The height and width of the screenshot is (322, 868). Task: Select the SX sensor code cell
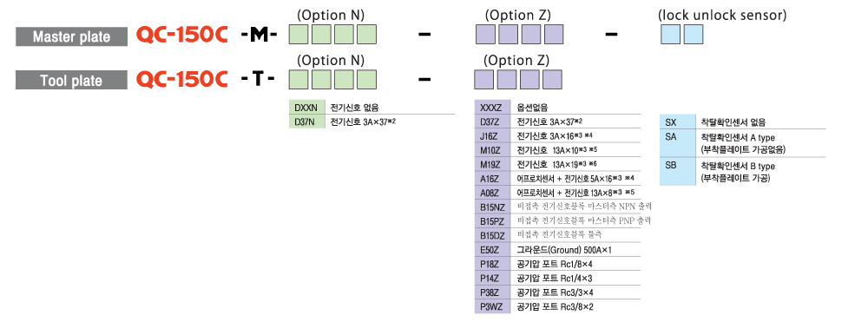[x=678, y=122]
